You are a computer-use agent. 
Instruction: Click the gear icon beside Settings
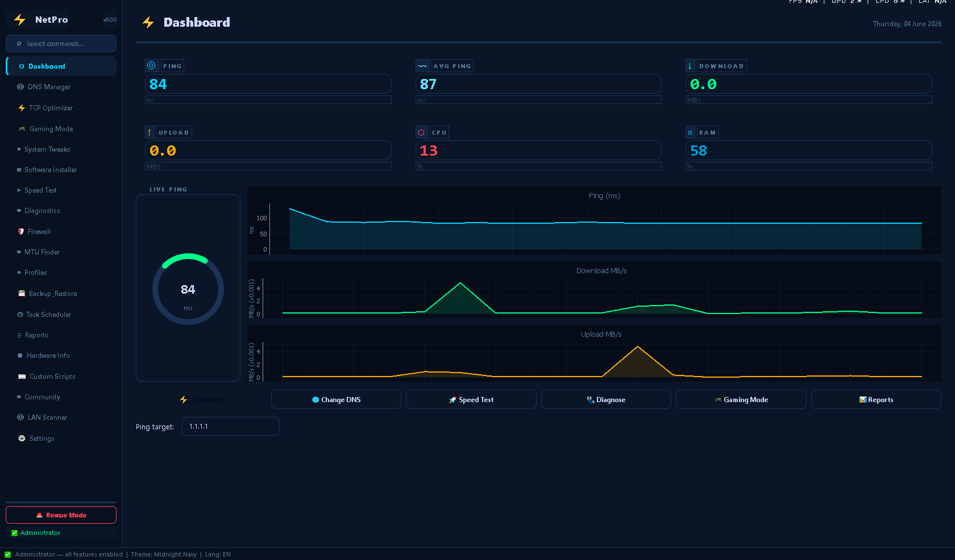pos(22,438)
